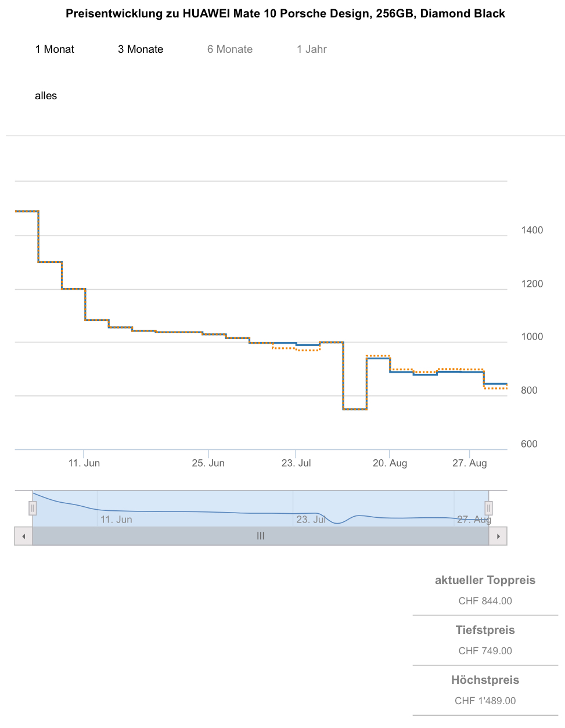Click the 800 value on the price axis

529,391
